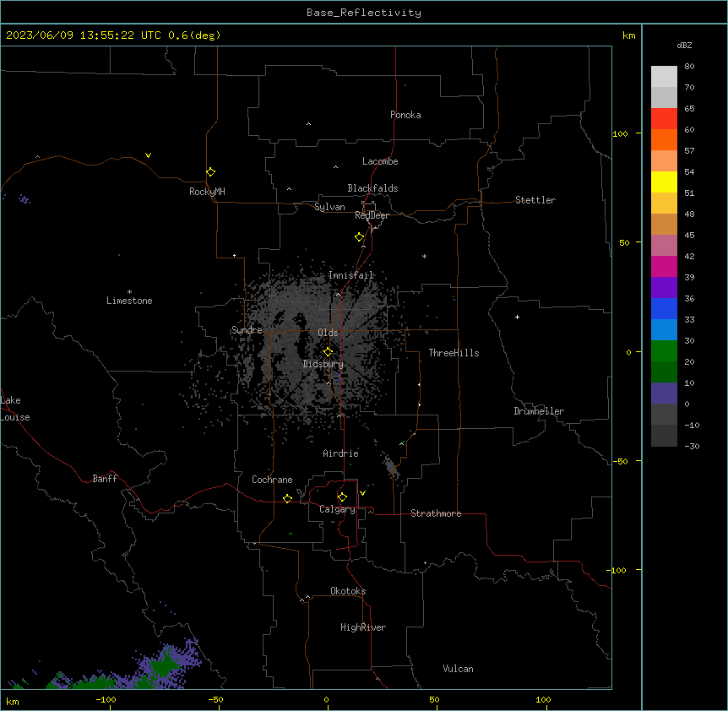Screen dimensions: 728x711
Task: Click the Airdrie city label
Action: coord(341,453)
